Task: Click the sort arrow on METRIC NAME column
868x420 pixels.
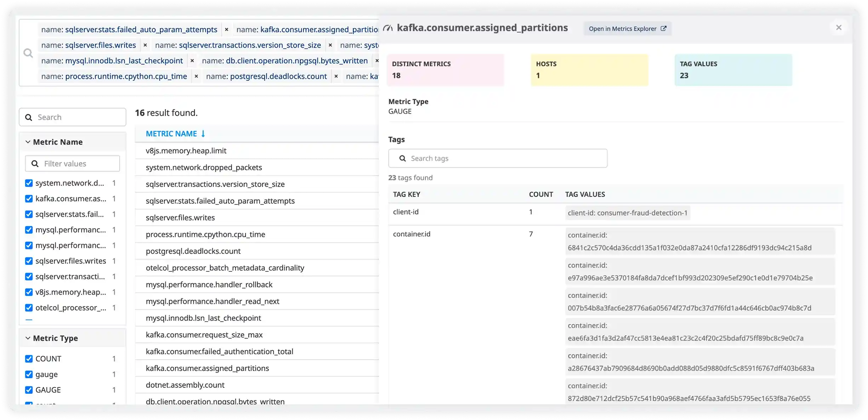Action: click(202, 134)
